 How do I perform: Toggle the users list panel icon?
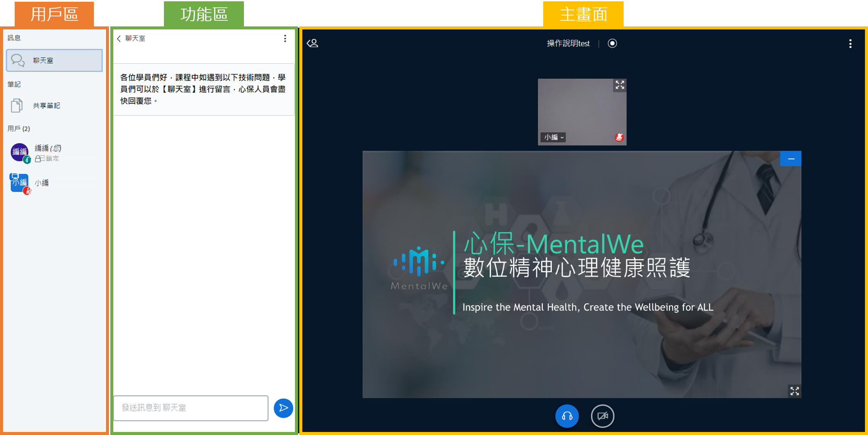click(x=313, y=43)
